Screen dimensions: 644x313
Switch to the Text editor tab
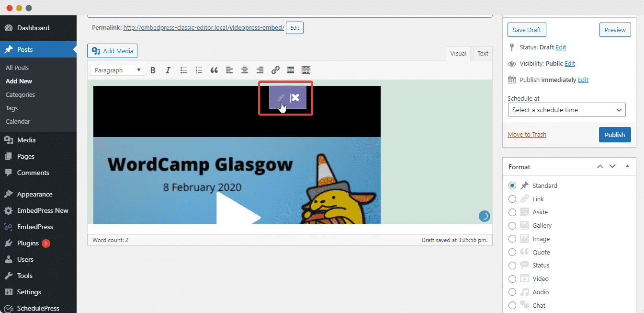click(x=483, y=54)
